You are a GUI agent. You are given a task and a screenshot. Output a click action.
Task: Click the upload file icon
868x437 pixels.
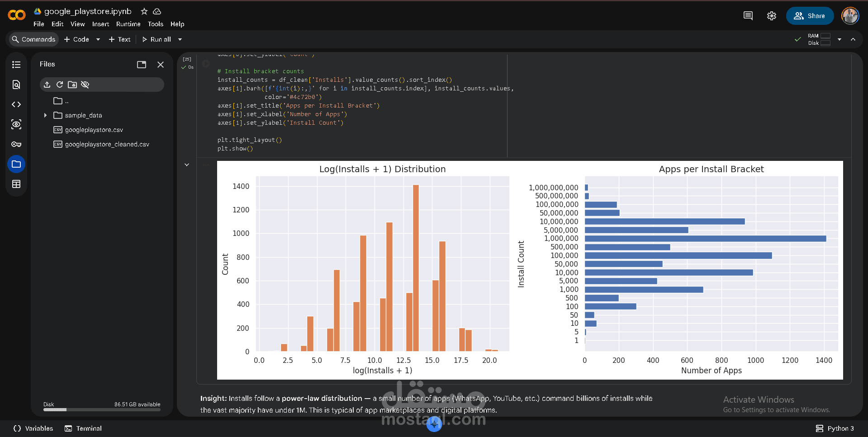point(47,85)
